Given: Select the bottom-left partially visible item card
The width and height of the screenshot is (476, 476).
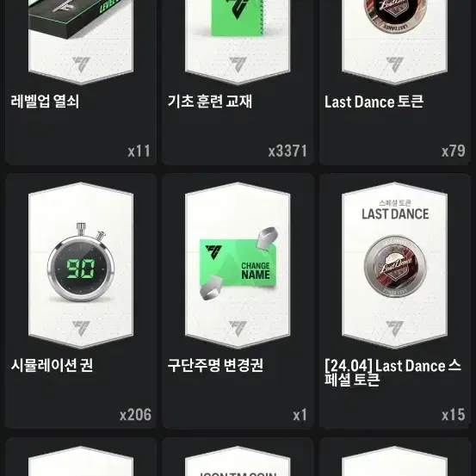Looking at the screenshot, I should point(81,457).
